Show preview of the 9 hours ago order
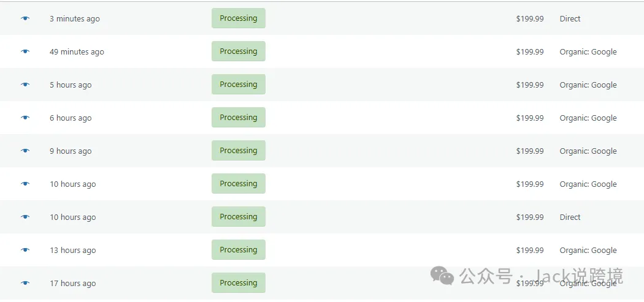The image size is (644, 302). pos(25,151)
